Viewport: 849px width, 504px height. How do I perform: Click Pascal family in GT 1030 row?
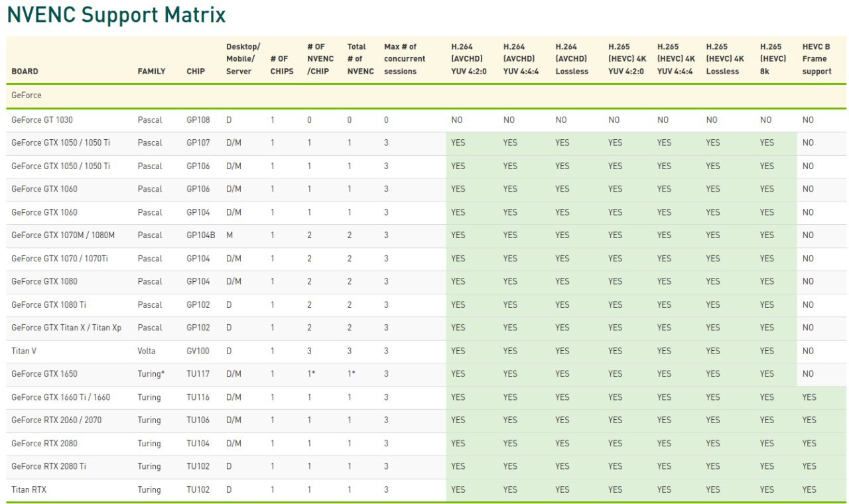tap(150, 120)
